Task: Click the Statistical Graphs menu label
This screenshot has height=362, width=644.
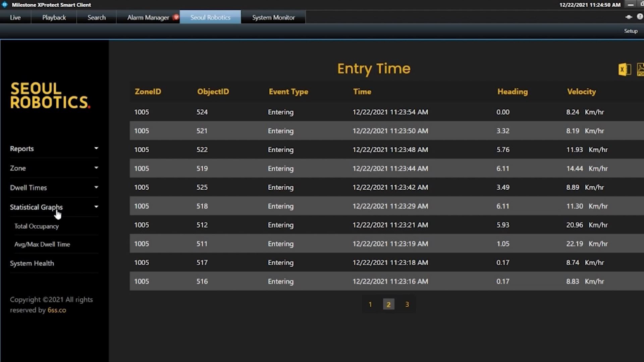Action: coord(36,207)
